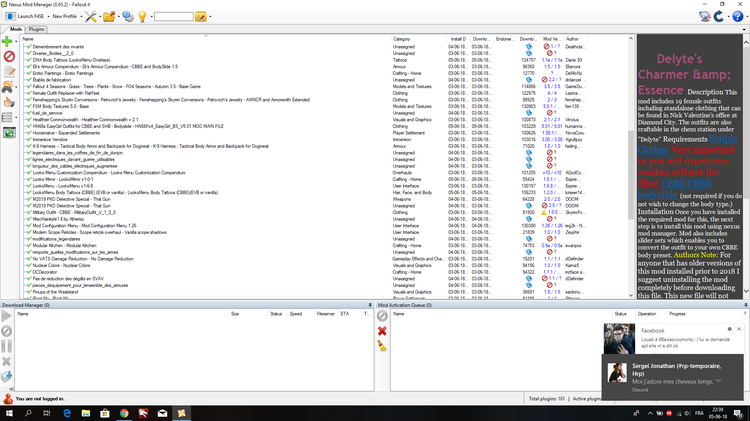
Task: Toggle checkmark for Homemaker Expanded Settlements
Action: coord(29,133)
